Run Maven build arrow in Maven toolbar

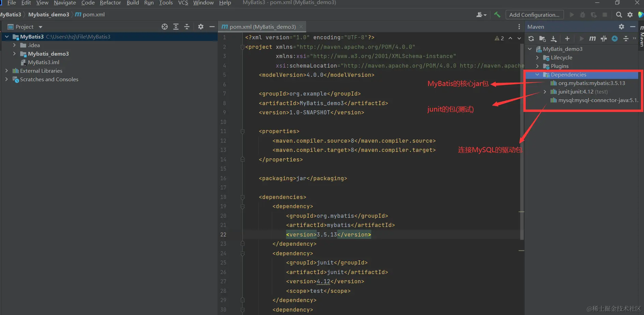(x=582, y=39)
